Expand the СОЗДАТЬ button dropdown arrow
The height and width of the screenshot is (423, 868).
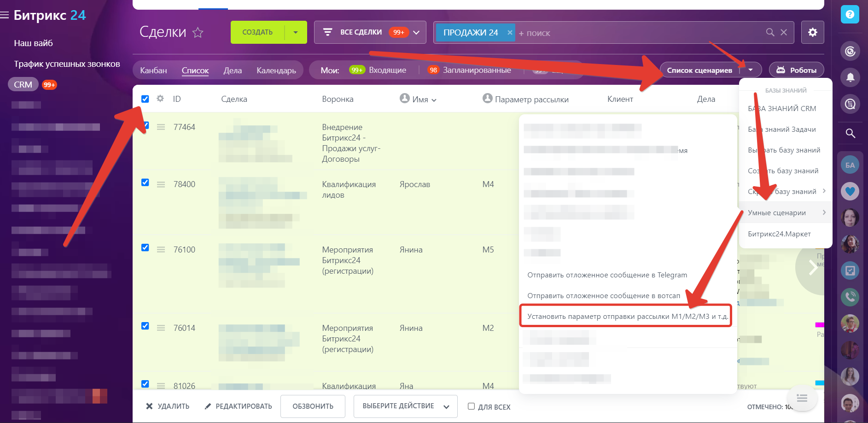coord(296,32)
